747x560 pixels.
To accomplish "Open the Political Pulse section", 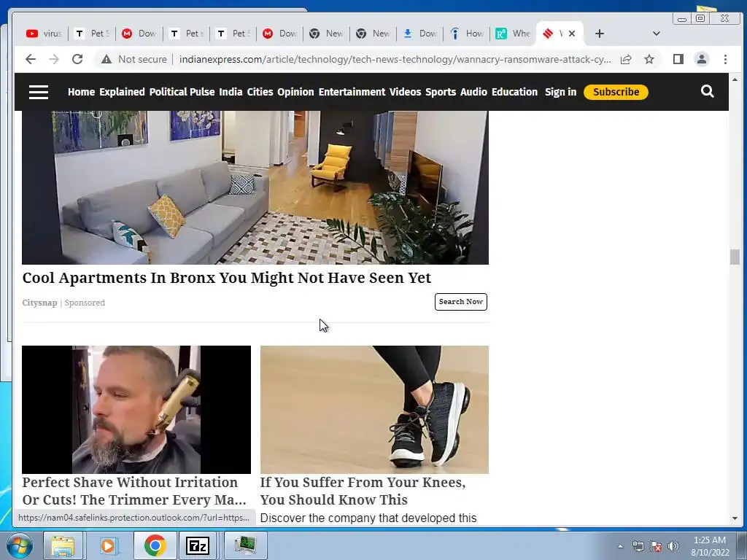I will point(182,92).
